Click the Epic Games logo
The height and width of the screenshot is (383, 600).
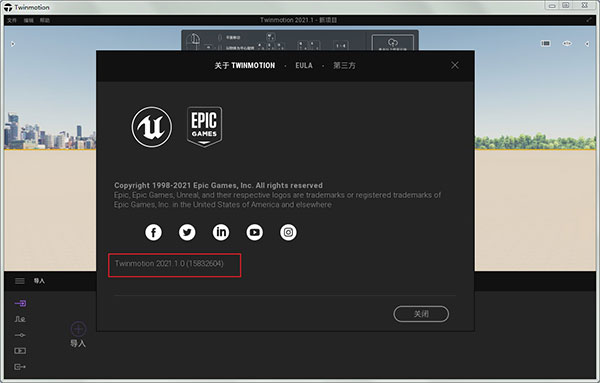click(x=204, y=127)
